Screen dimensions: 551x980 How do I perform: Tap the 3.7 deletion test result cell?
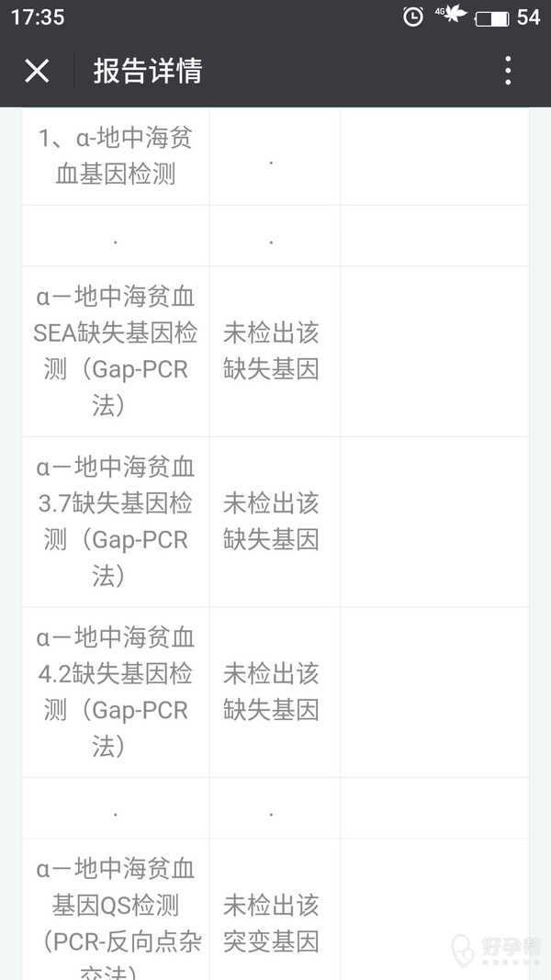[x=271, y=521]
